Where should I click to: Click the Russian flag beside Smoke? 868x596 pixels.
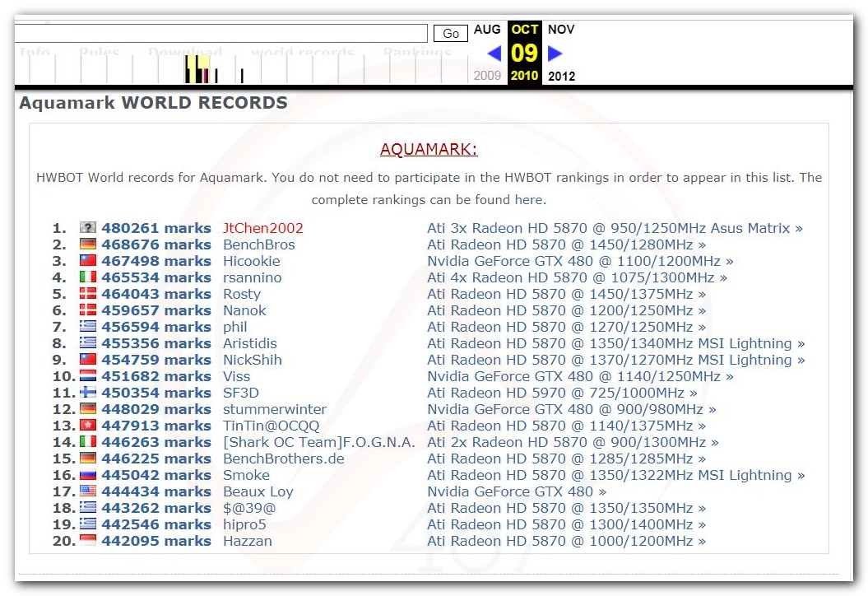[x=87, y=475]
